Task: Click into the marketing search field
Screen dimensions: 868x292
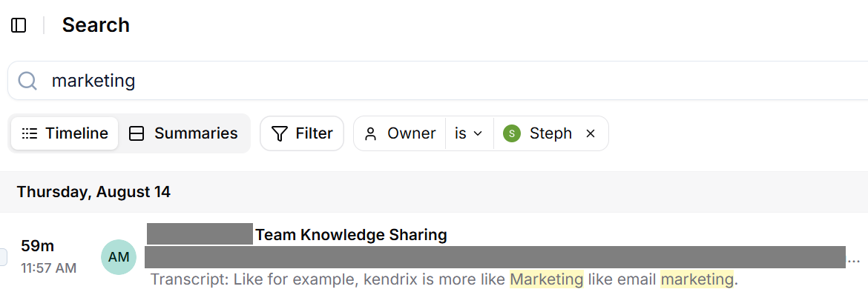Action: pos(437,81)
